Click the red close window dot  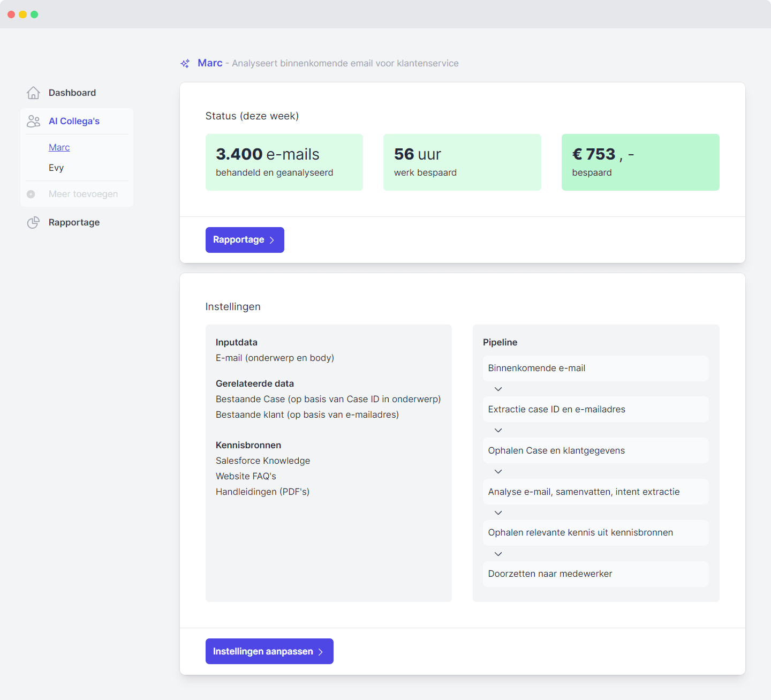click(11, 14)
